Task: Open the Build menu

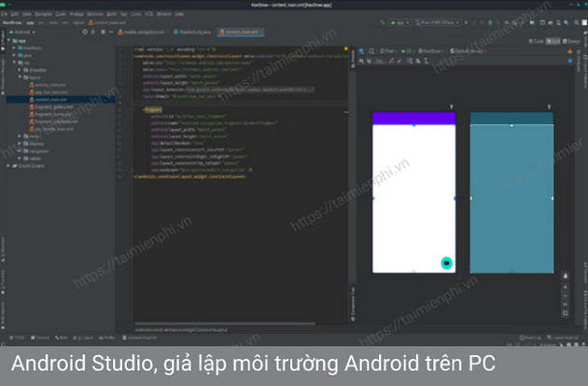Action: tap(111, 14)
